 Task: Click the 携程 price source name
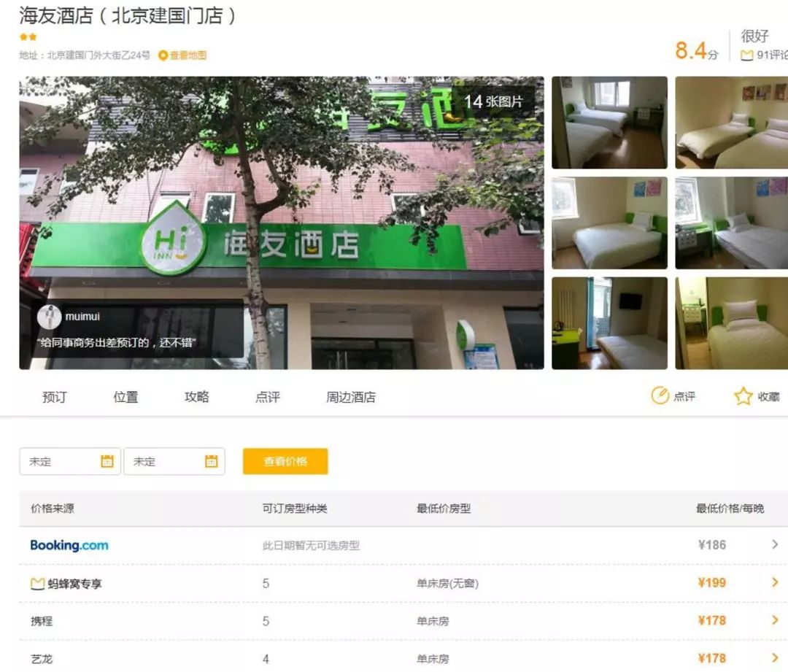42,621
